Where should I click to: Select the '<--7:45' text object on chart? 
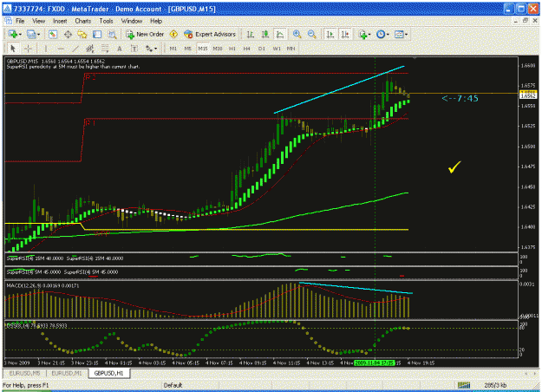coord(460,99)
